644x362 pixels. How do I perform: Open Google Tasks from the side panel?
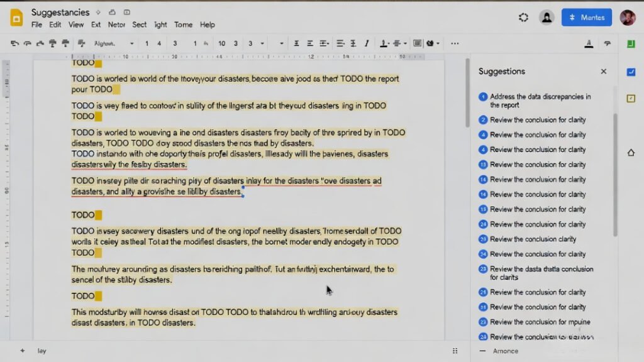(x=631, y=72)
